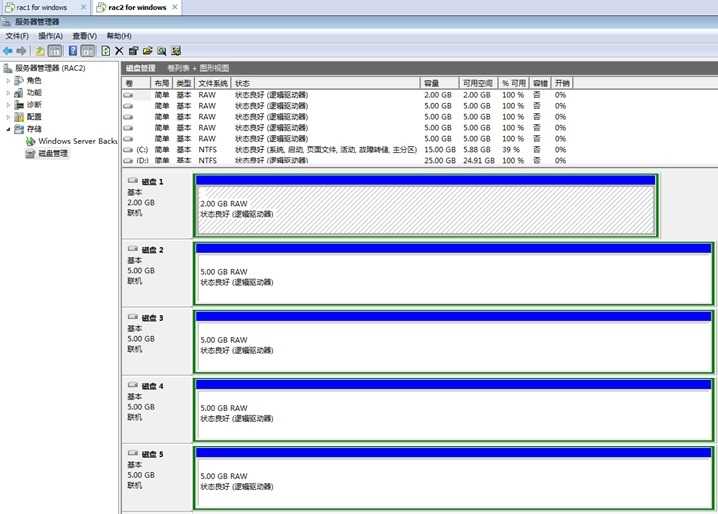
Task: Click the blue Back arrow toolbar icon
Action: 7,51
